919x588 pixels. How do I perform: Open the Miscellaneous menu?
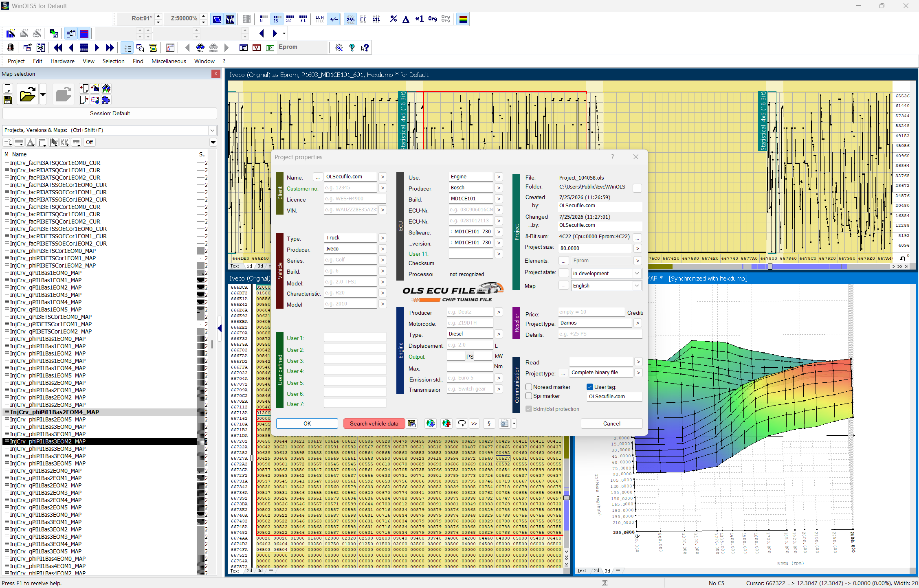click(169, 61)
